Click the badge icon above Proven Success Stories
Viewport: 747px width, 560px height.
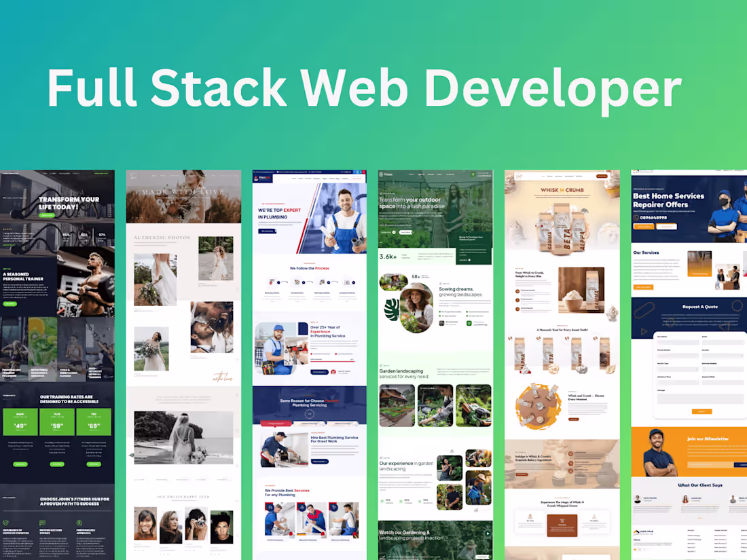[x=42, y=523]
